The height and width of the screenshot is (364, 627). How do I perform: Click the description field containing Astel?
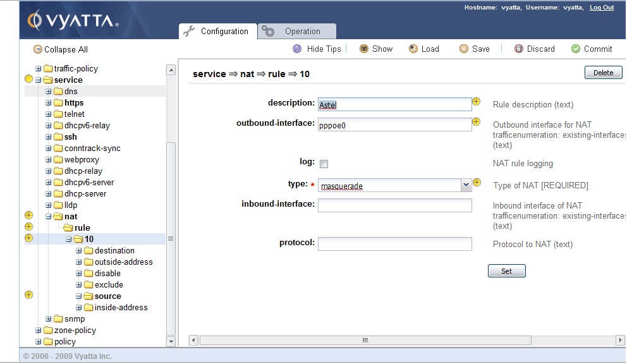[394, 104]
